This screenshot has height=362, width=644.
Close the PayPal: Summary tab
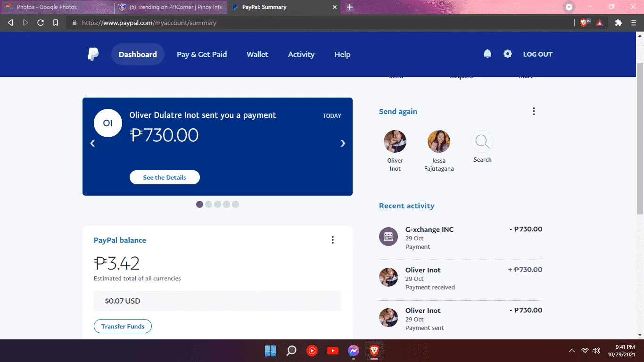point(335,7)
